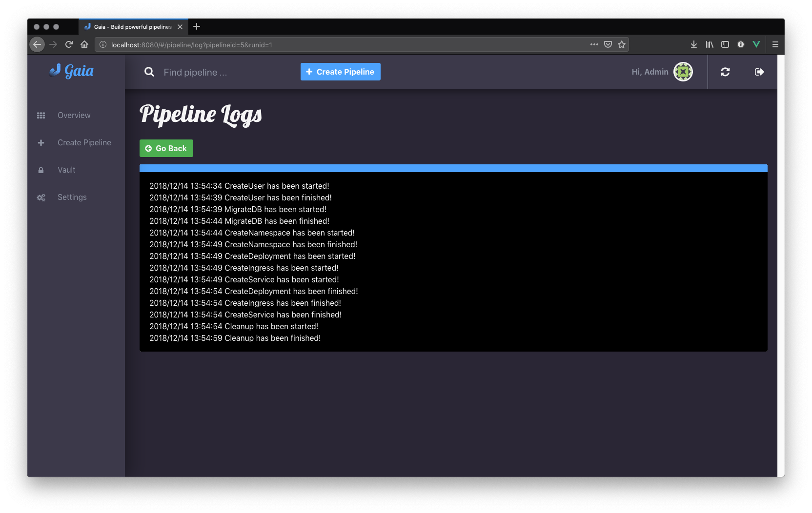Click the logout icon
The image size is (812, 513).
(759, 72)
